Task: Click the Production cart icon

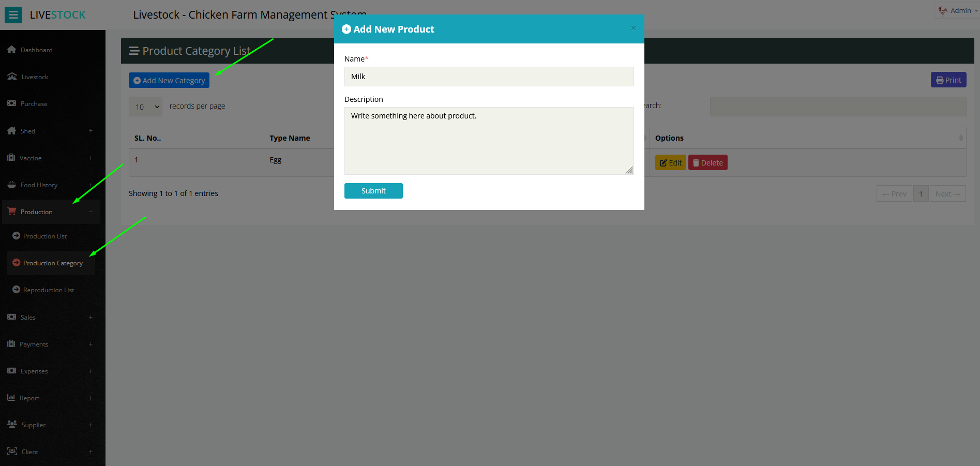Action: tap(12, 212)
